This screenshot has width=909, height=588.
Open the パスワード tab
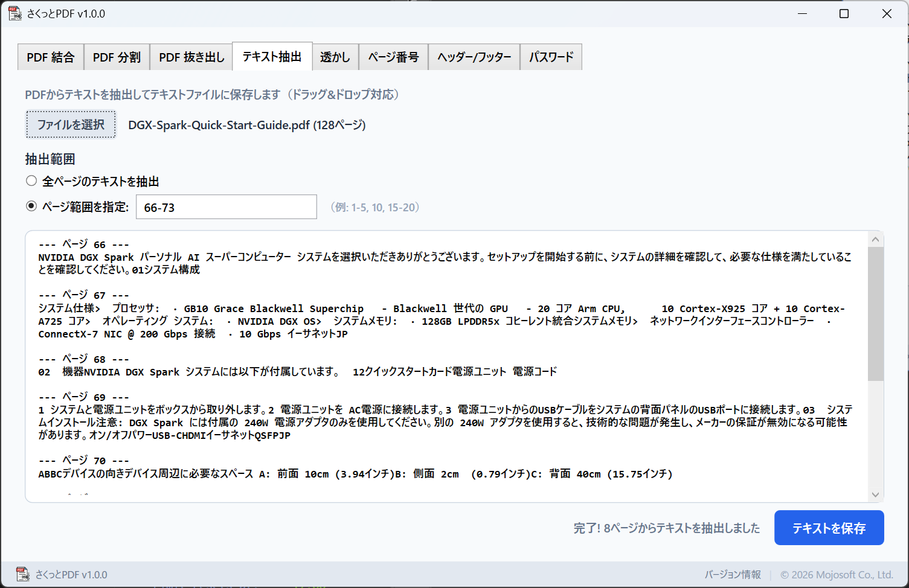click(x=550, y=56)
